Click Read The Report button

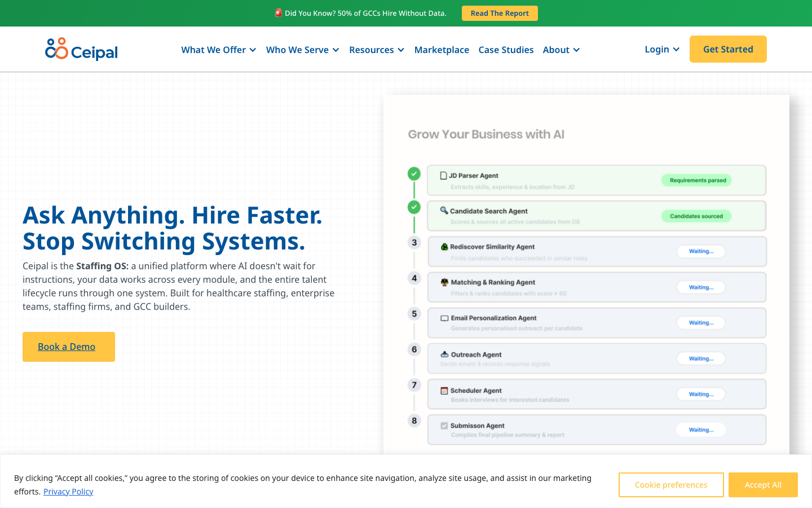500,13
